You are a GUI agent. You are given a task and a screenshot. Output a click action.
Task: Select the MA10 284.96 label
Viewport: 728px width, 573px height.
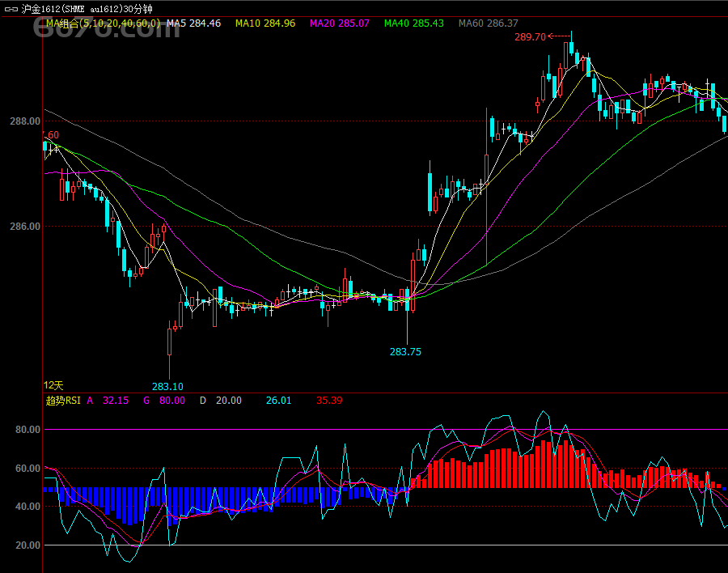tap(265, 23)
